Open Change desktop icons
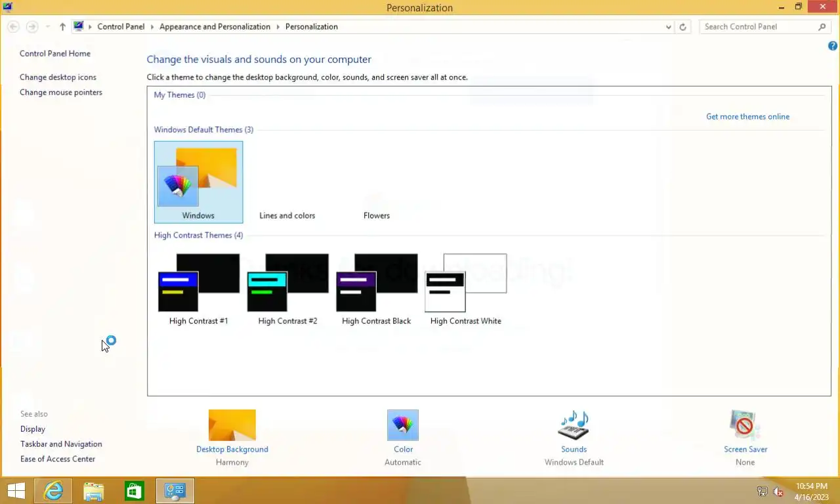840x504 pixels. click(58, 77)
